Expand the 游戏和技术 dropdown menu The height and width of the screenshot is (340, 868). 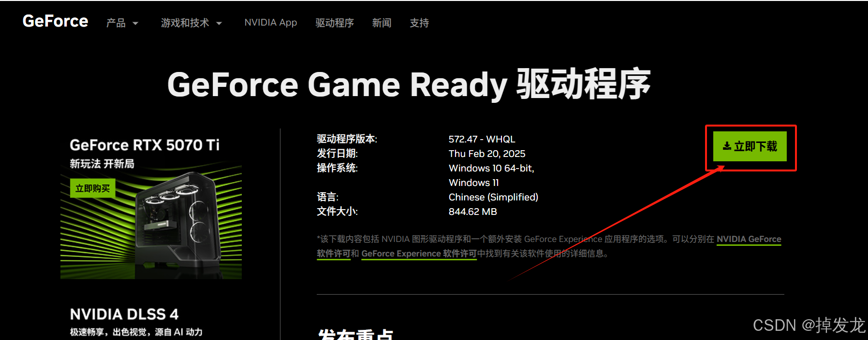coord(191,23)
